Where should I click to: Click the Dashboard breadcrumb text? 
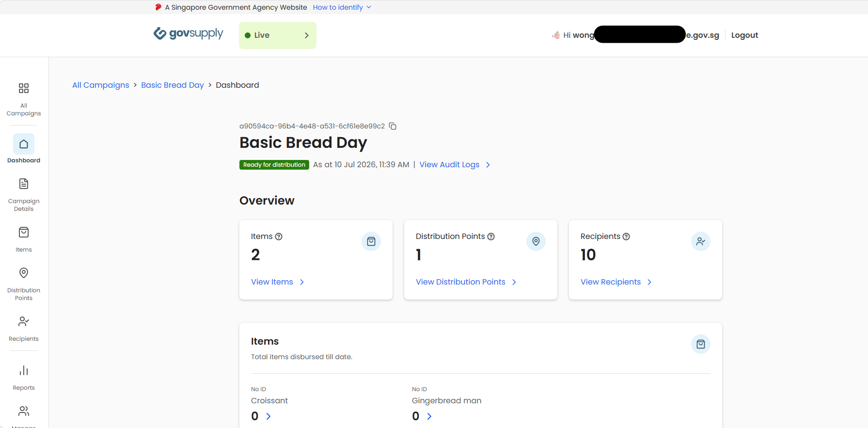(237, 85)
